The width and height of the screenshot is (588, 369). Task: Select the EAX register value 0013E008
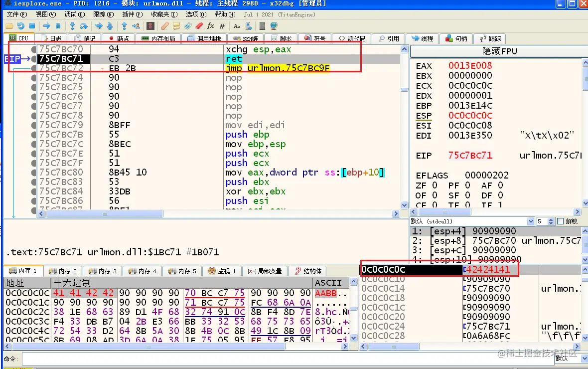[x=470, y=65]
